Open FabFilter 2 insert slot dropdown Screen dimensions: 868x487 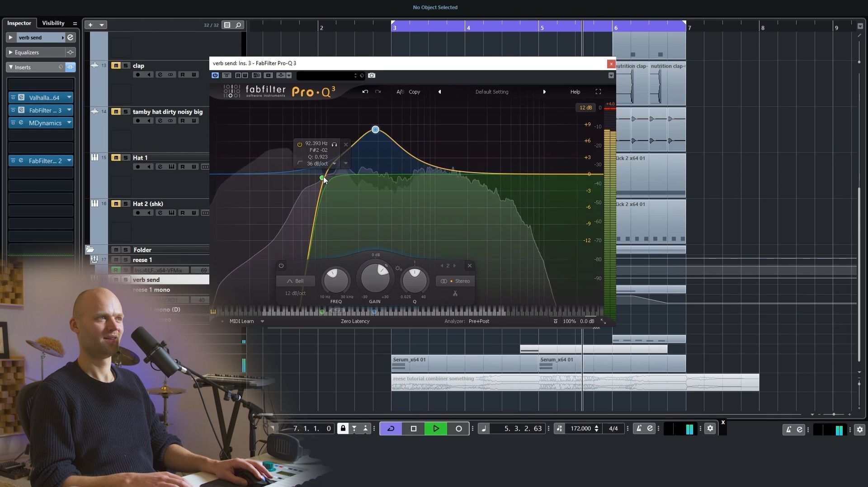(x=69, y=160)
